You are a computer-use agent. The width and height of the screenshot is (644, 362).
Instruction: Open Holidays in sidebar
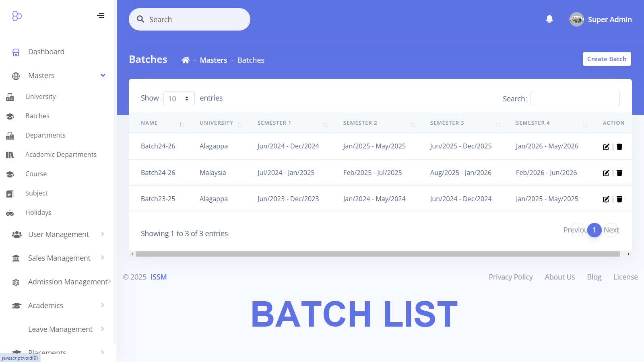[x=38, y=212]
